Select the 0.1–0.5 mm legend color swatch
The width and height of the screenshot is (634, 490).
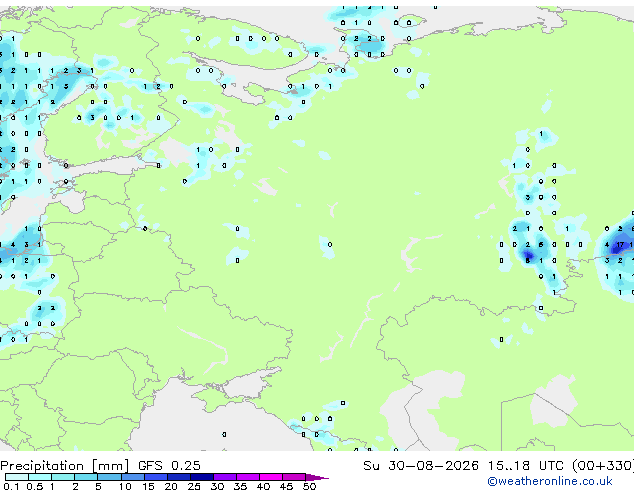pos(17,477)
